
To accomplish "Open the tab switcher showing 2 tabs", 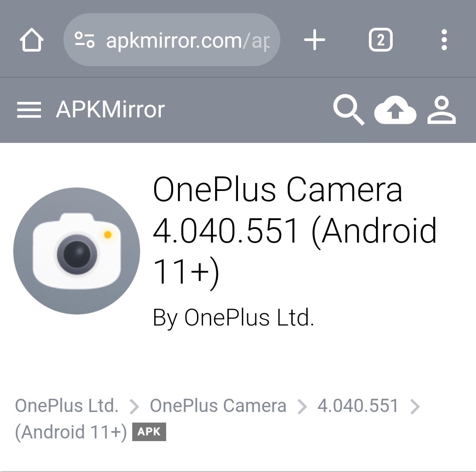I will pos(381,40).
